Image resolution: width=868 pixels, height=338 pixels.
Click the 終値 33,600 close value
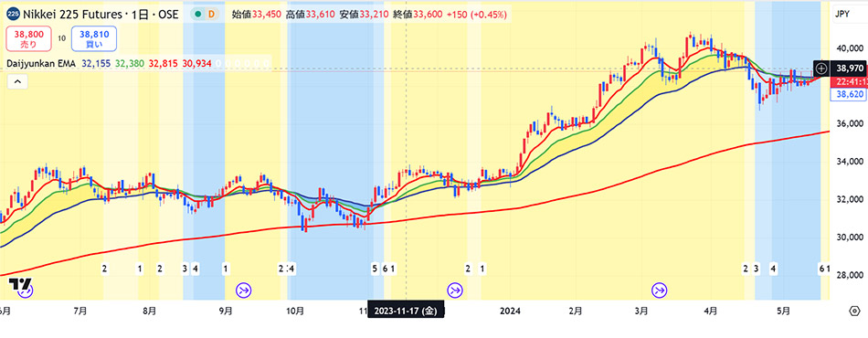[x=417, y=15]
